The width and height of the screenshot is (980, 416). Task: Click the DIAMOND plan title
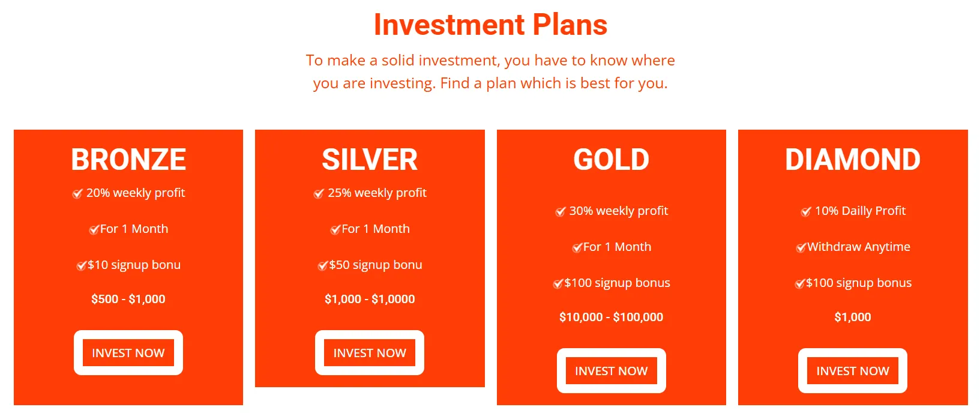[x=852, y=160]
